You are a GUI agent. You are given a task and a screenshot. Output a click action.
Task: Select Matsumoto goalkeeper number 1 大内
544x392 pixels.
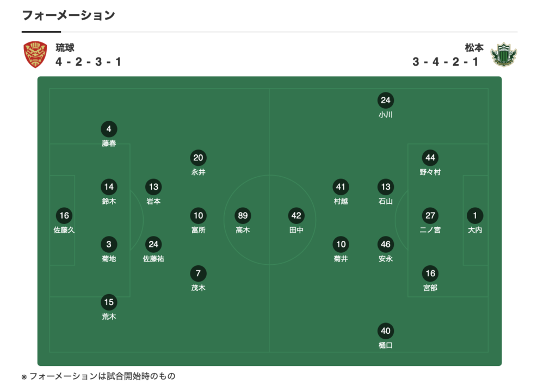pos(475,216)
